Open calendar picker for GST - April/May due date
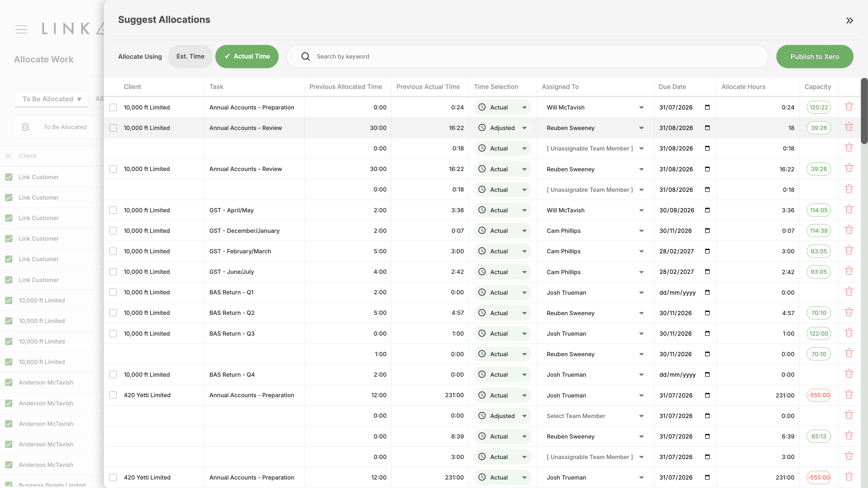The height and width of the screenshot is (488, 868). click(707, 210)
